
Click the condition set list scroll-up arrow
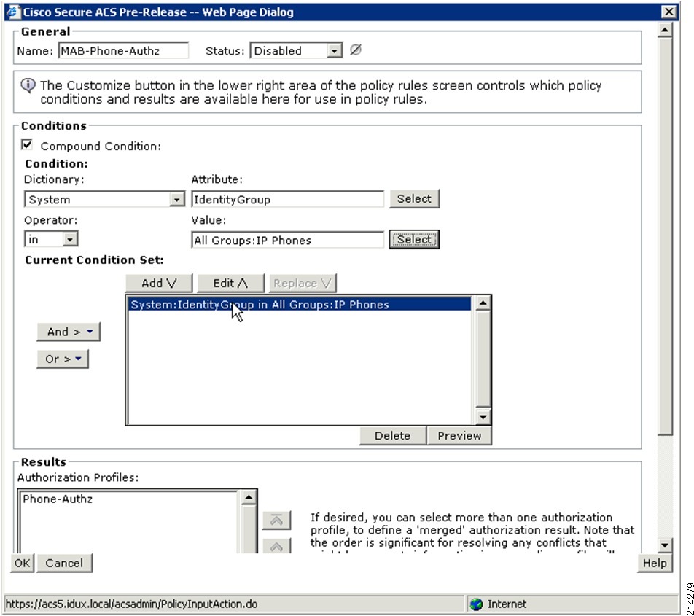tap(483, 303)
